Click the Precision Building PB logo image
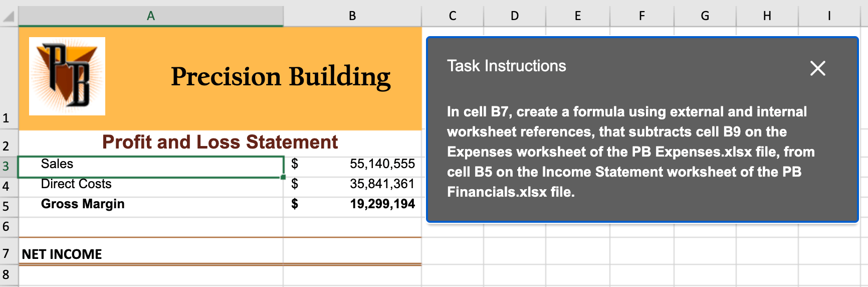This screenshot has width=868, height=287. click(67, 76)
